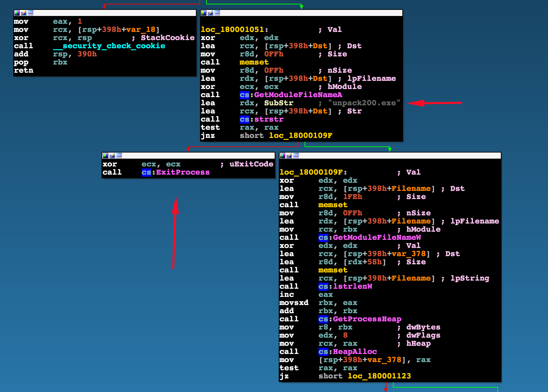Set node color on loc_180001051 block
Image resolution: width=548 pixels, height=392 pixels.
[x=204, y=13]
